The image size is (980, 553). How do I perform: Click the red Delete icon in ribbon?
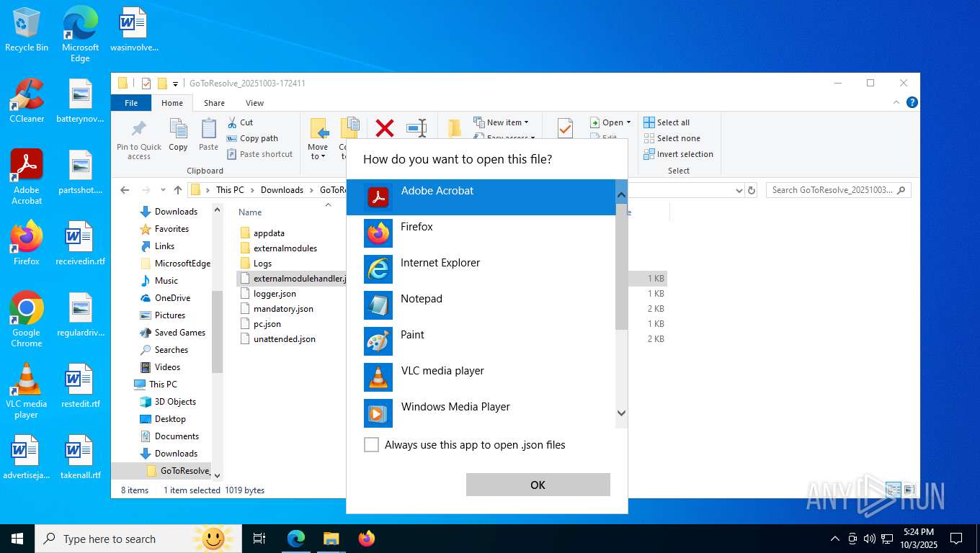(385, 129)
